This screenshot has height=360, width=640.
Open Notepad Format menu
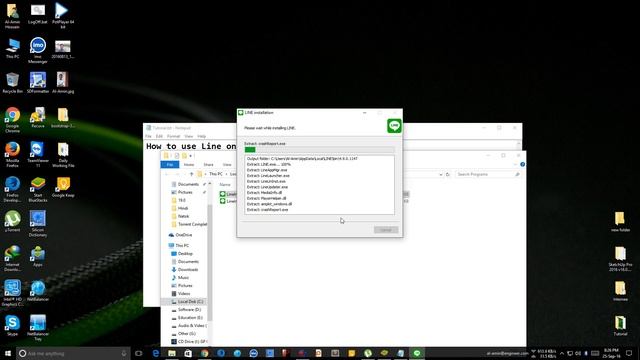pyautogui.click(x=173, y=136)
